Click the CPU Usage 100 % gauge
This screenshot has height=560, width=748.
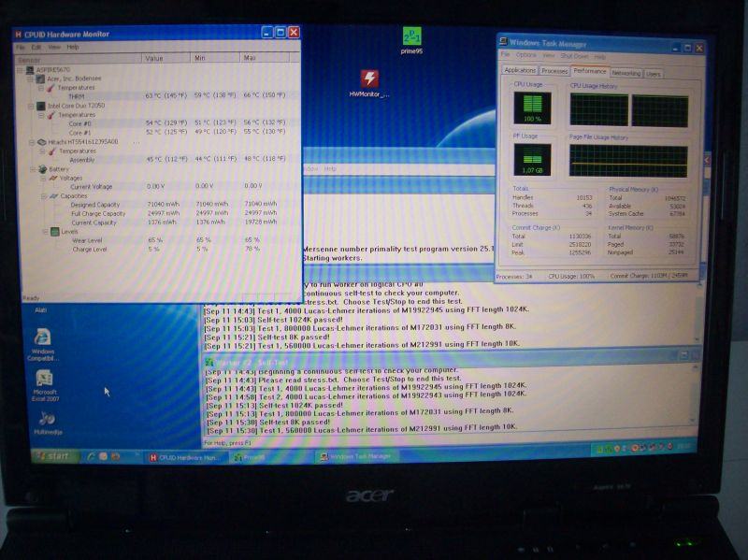point(532,108)
